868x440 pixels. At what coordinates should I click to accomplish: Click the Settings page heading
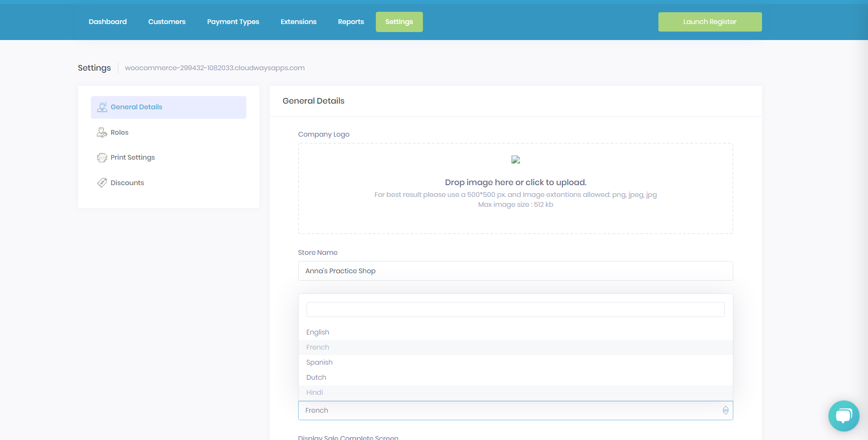click(94, 68)
